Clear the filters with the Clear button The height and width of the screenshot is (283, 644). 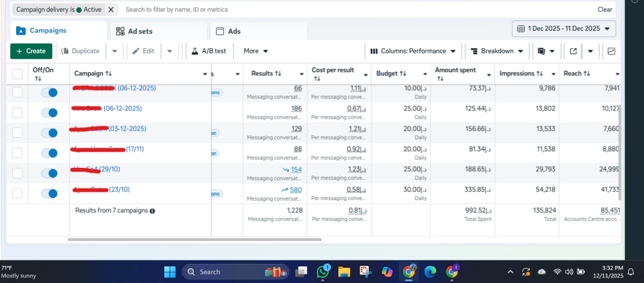point(605,10)
